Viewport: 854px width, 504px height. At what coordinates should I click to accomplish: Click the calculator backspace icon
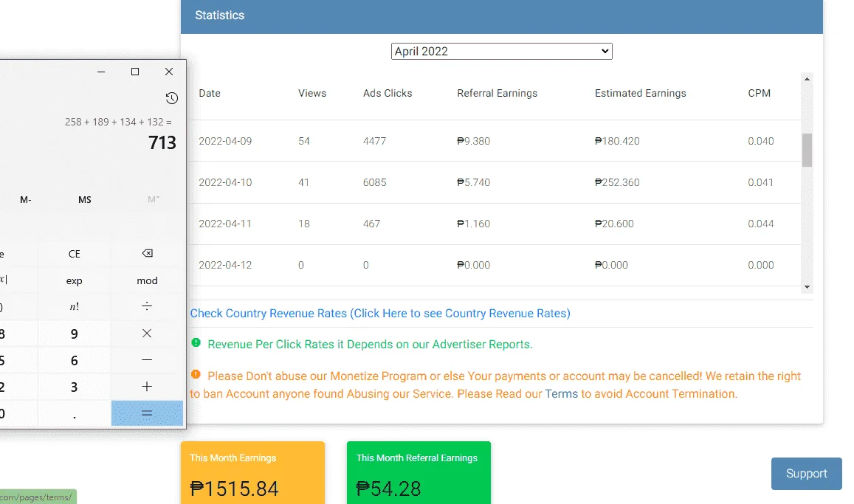pos(147,253)
